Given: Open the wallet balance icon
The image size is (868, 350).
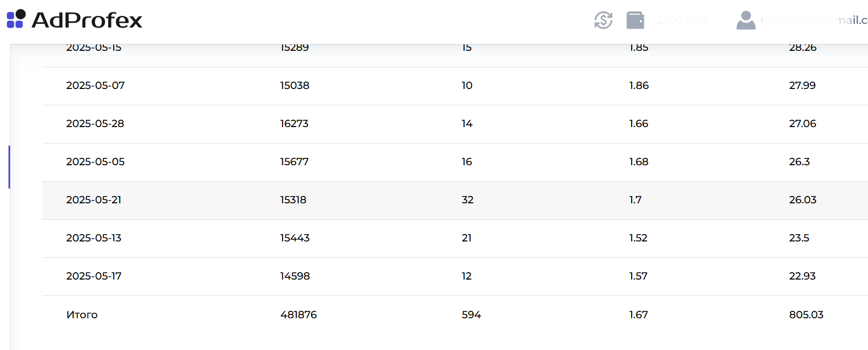Looking at the screenshot, I should tap(635, 20).
